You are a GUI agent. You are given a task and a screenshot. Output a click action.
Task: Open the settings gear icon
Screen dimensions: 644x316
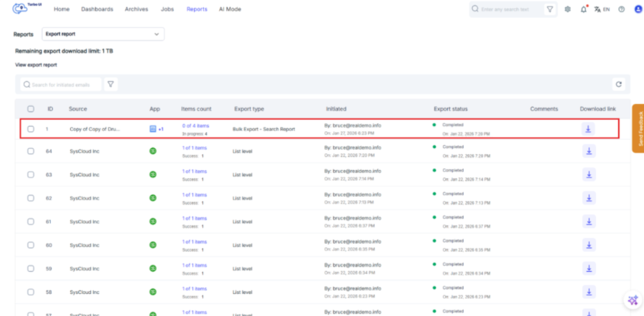pyautogui.click(x=568, y=10)
